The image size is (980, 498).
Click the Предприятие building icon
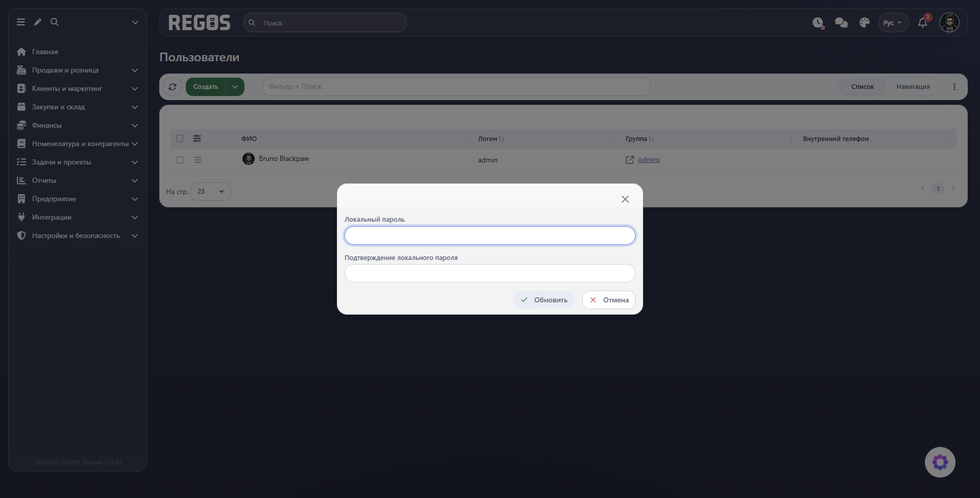21,199
